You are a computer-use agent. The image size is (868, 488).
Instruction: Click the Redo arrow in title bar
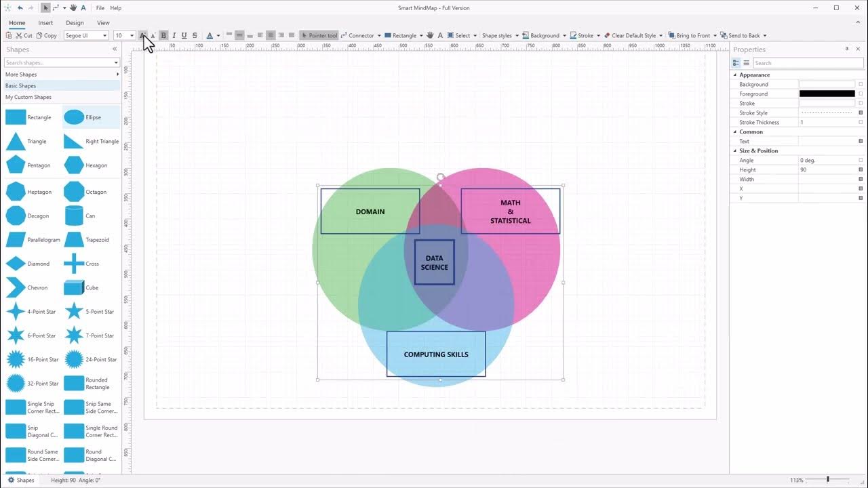31,8
